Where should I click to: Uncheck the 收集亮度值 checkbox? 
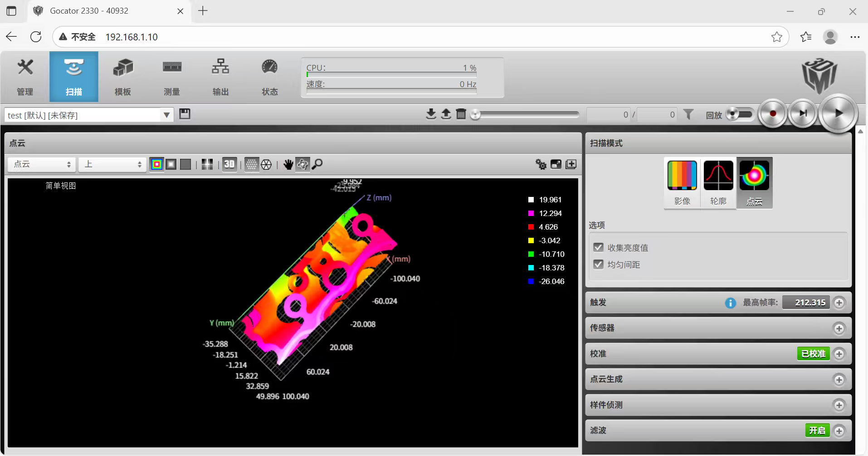[598, 247]
